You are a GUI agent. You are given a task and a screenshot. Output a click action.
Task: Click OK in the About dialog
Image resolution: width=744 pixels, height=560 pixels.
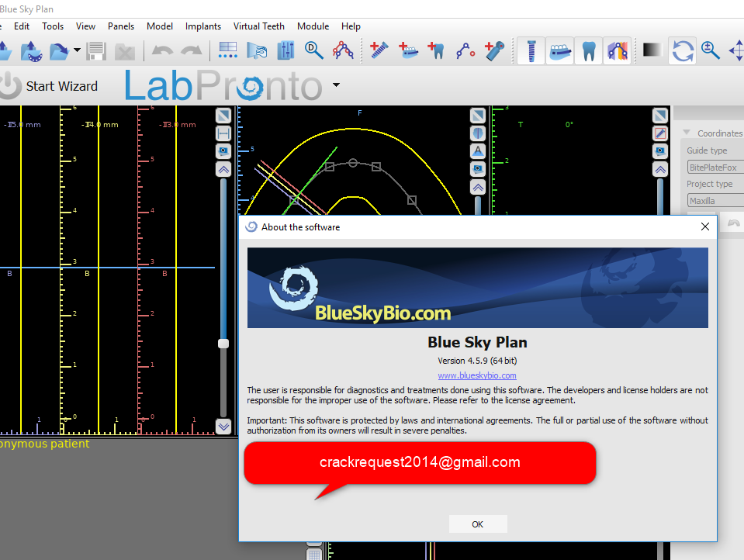(x=477, y=524)
